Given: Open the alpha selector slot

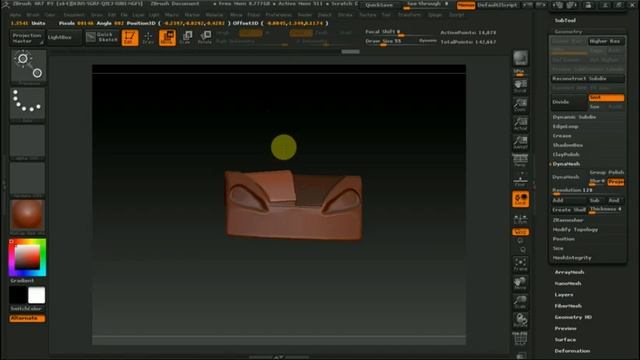Looking at the screenshot, I should pos(27,142).
